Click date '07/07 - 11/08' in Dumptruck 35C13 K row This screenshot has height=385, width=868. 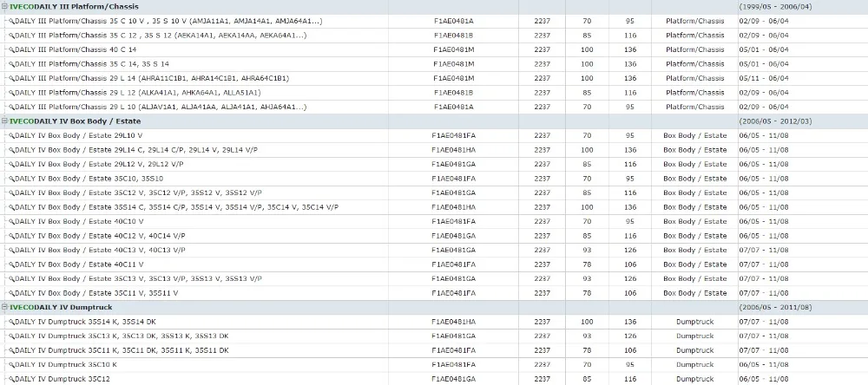click(x=764, y=336)
